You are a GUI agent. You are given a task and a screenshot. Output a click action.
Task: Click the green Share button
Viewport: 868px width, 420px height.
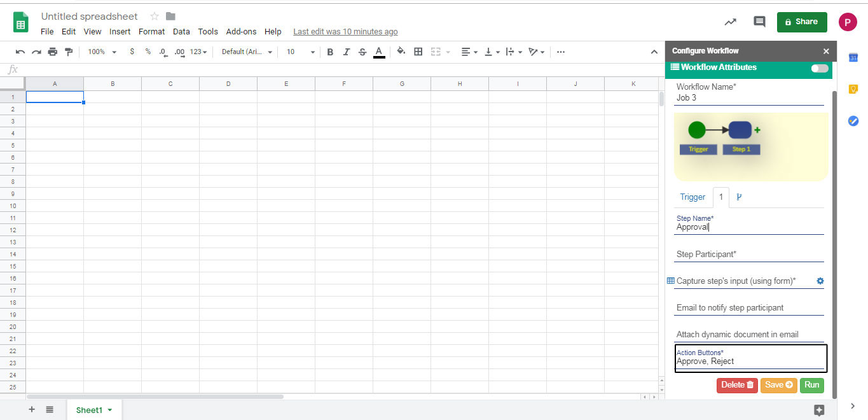tap(802, 22)
